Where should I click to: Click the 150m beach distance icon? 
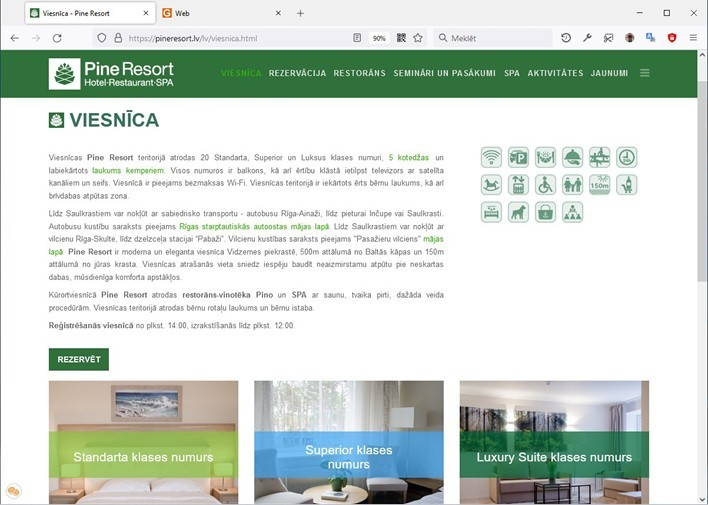click(600, 185)
